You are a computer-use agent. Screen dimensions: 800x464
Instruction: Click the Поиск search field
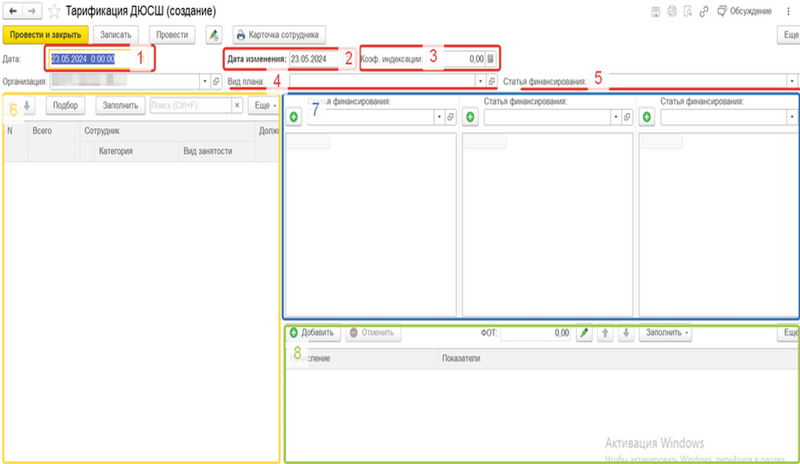(195, 104)
